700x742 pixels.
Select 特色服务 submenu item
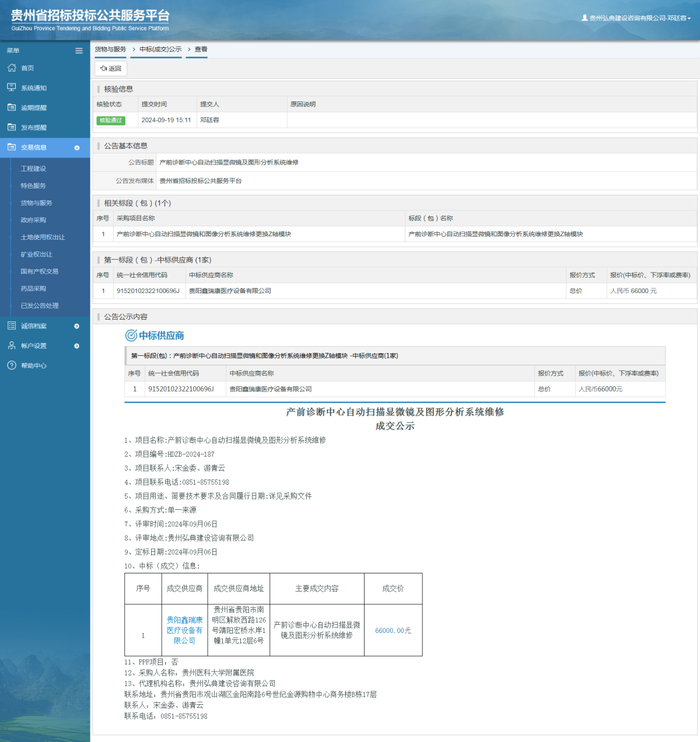pos(33,185)
